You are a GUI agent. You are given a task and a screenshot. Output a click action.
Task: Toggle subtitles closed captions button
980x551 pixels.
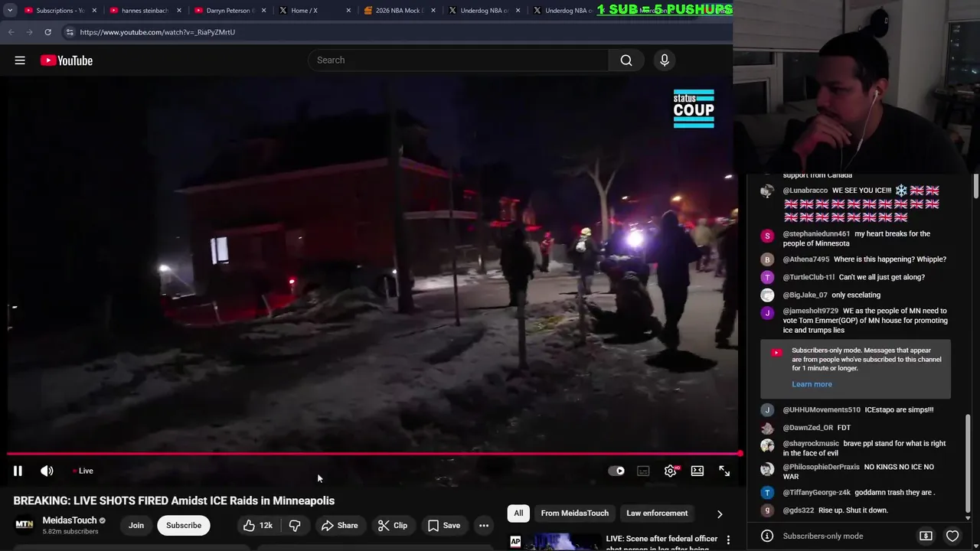(x=643, y=471)
